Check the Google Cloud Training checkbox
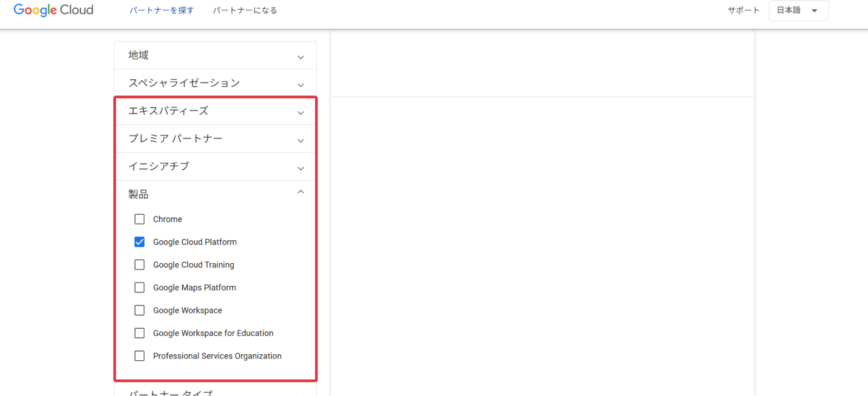The width and height of the screenshot is (868, 396). (139, 265)
